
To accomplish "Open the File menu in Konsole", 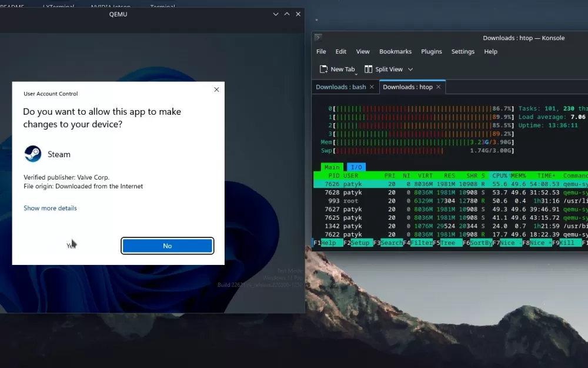I will [x=321, y=51].
